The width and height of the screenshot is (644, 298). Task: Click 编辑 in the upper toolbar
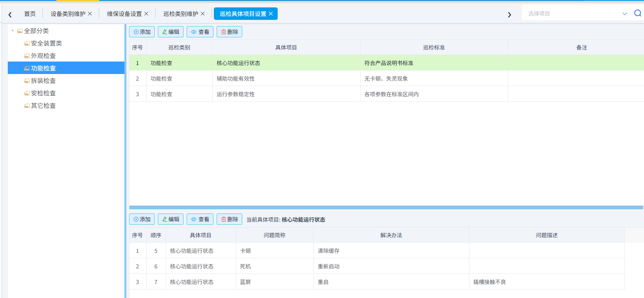[171, 32]
